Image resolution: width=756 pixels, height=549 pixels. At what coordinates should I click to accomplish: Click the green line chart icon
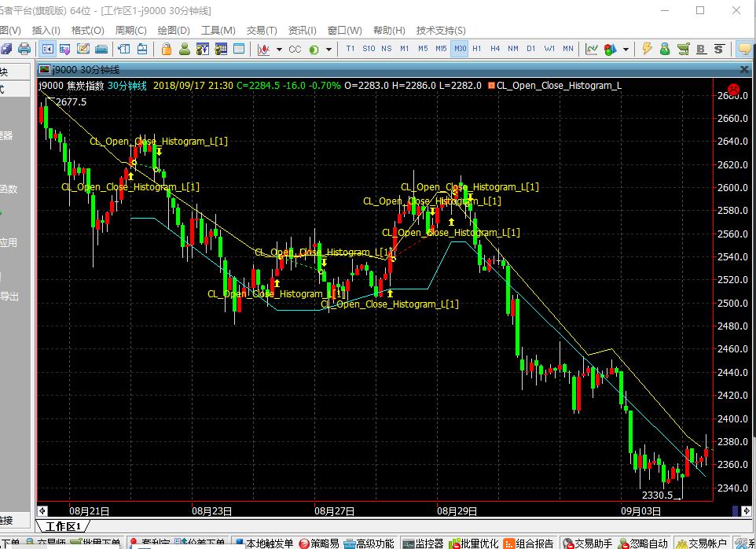592,50
